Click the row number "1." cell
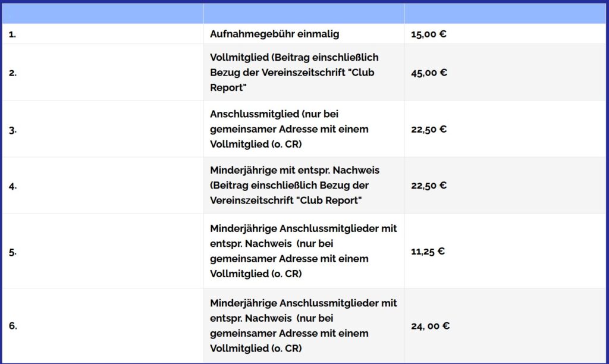The height and width of the screenshot is (364, 609). [x=12, y=34]
